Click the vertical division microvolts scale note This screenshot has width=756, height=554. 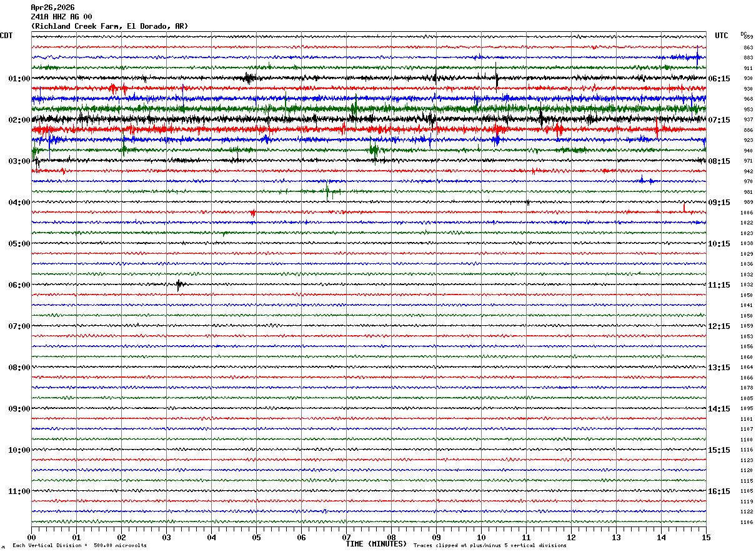80,545
